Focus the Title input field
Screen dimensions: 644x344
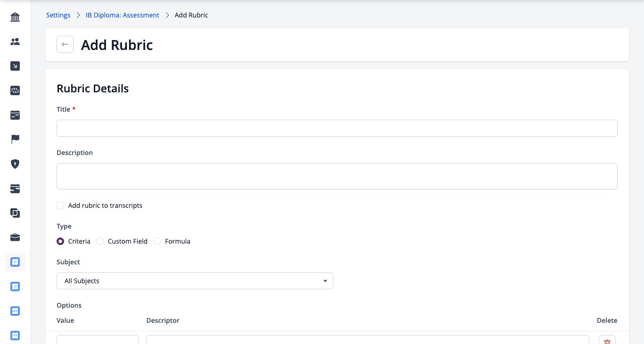pos(337,128)
